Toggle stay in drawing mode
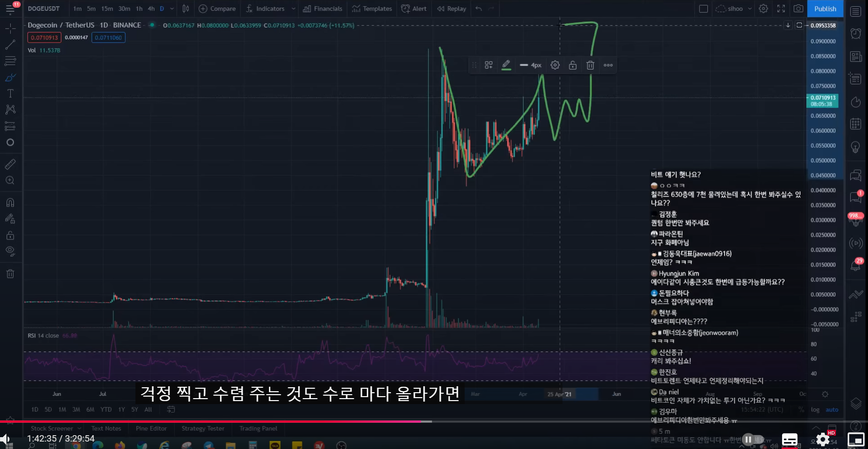 10,219
